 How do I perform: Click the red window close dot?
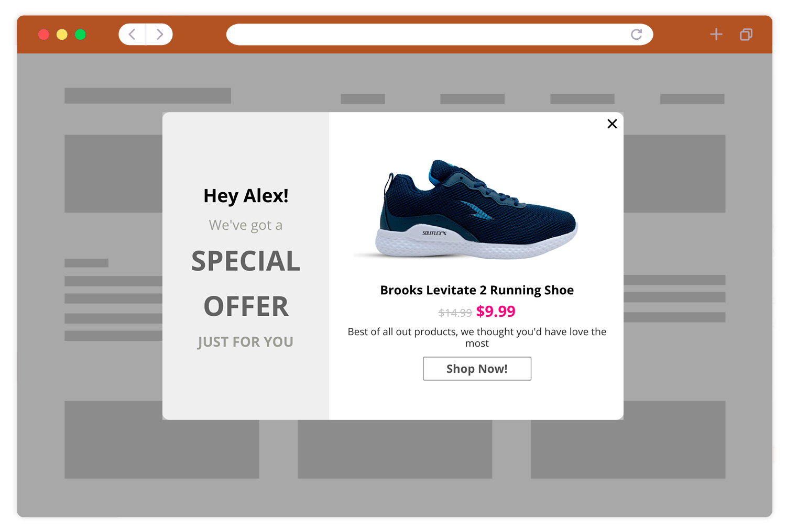44,35
